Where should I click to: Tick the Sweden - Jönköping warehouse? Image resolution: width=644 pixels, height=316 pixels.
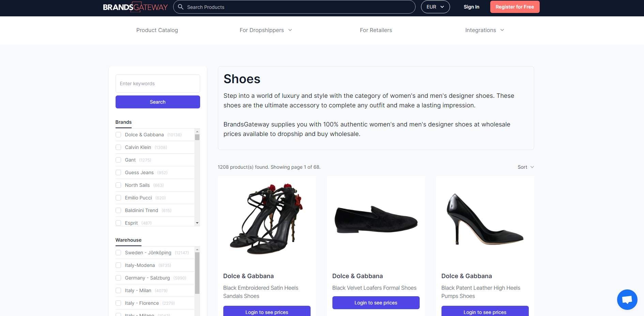[118, 253]
